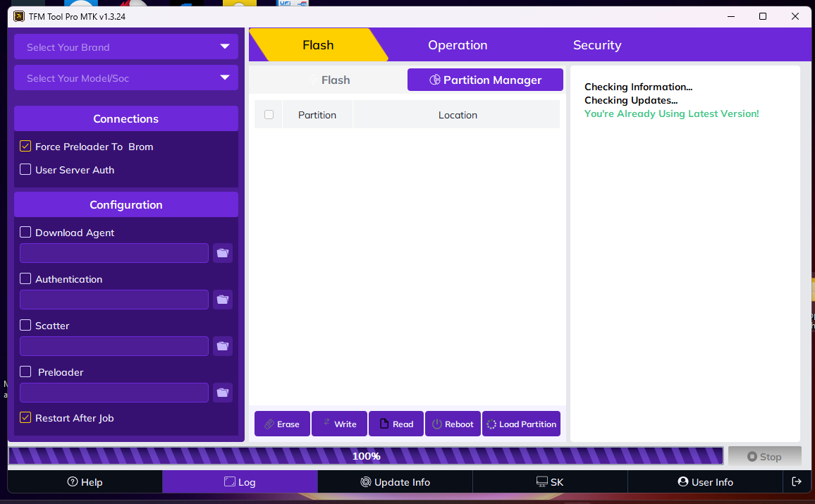Screen dimensions: 815x504
Task: Click the Download Agent folder browse icon
Action: tap(223, 253)
